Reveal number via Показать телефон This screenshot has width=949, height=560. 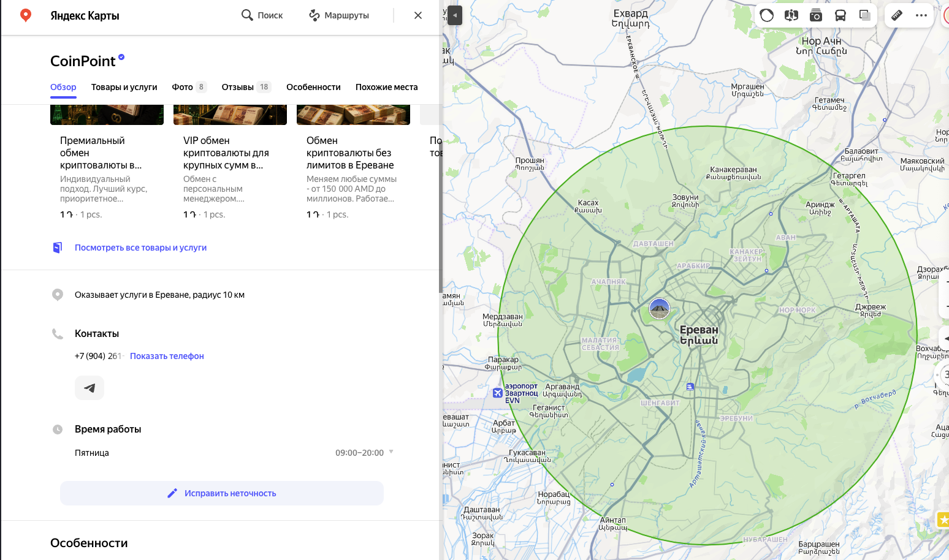[x=167, y=356]
